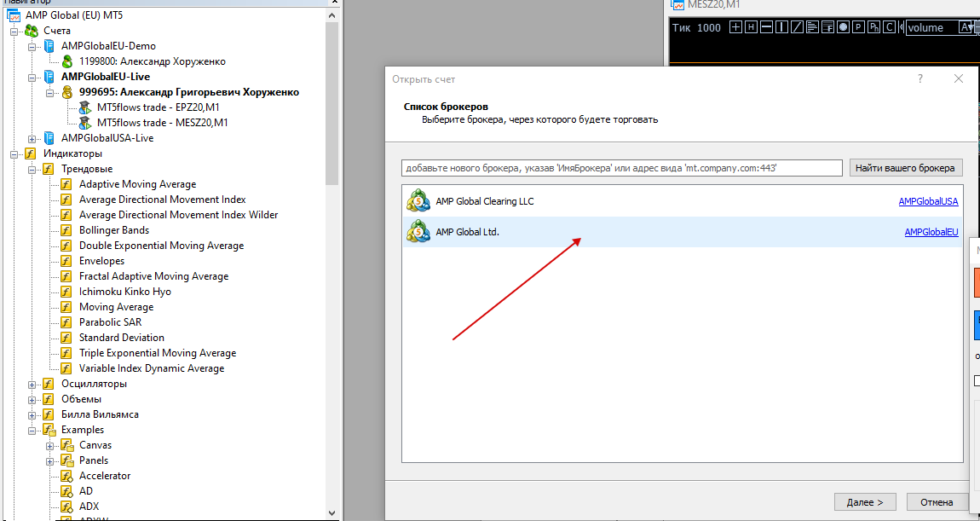Expand the Объемы folder

coord(32,400)
